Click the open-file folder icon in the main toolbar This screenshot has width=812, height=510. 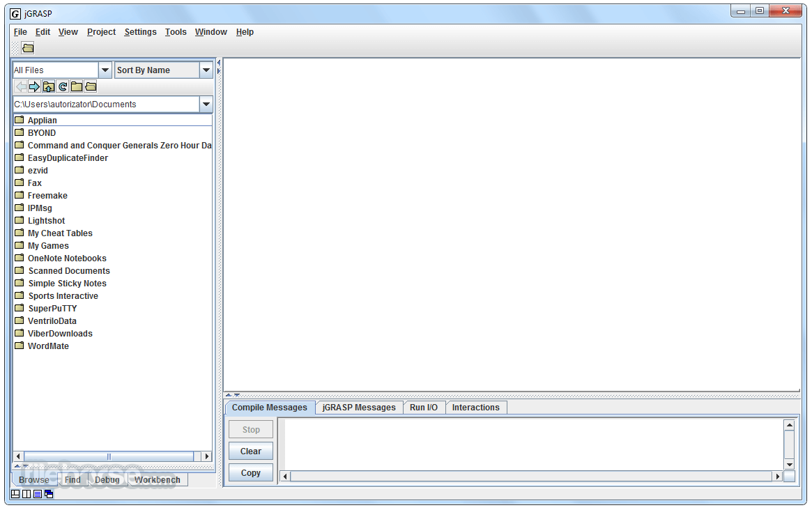[28, 48]
